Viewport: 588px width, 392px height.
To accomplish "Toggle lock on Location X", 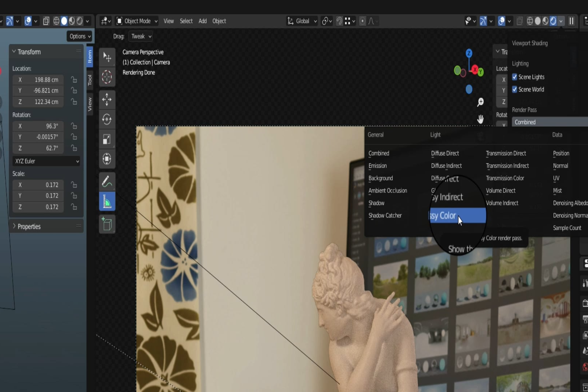I will pos(74,79).
